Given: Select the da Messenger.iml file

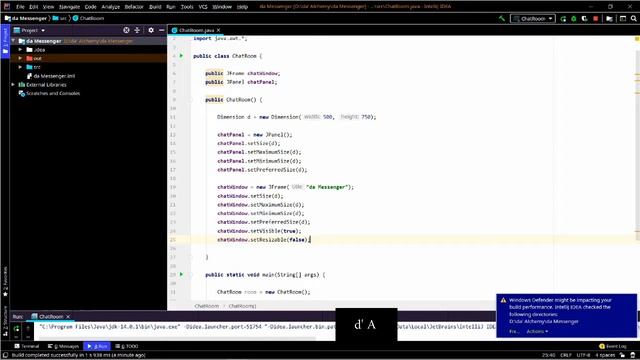Looking at the screenshot, I should click(51, 76).
